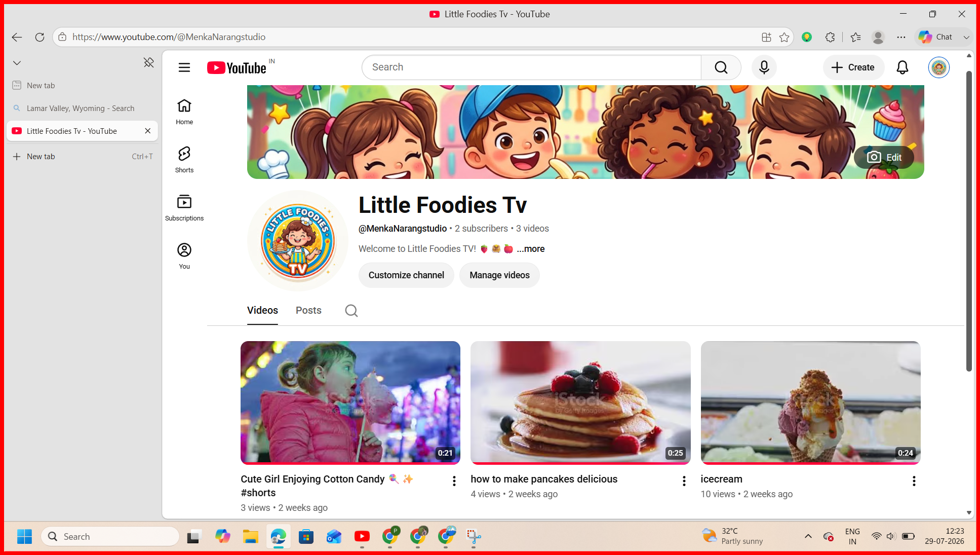Open the notifications bell
The width and height of the screenshot is (980, 555).
tap(902, 67)
